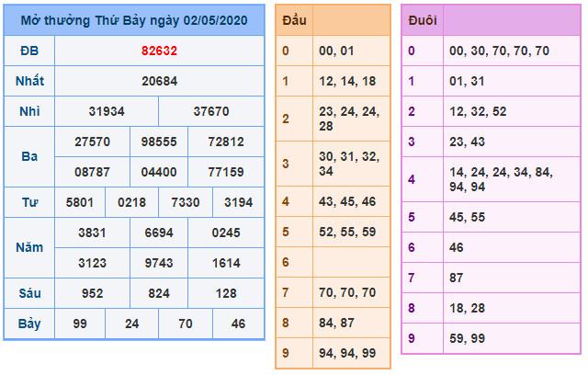Viewport: 588px width, 375px height.
Task: Click the Đầu column header
Action: (294, 20)
